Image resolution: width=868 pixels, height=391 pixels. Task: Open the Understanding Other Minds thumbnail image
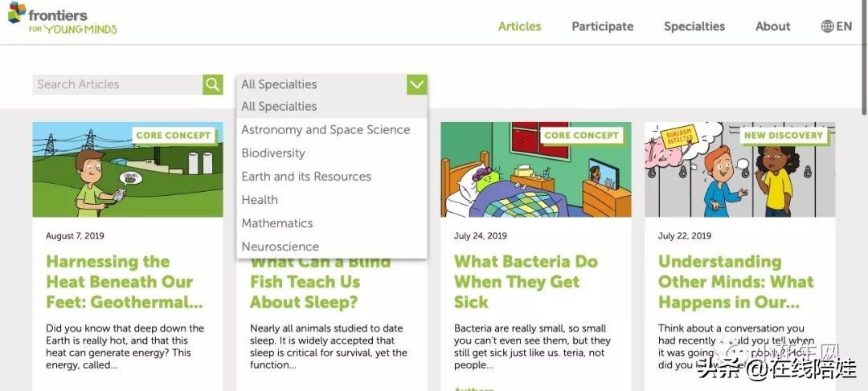pyautogui.click(x=739, y=169)
